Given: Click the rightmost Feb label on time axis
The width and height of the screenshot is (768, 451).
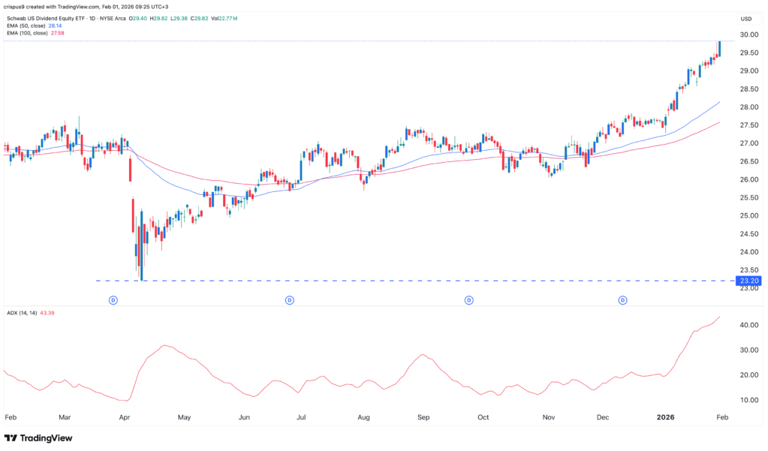Looking at the screenshot, I should coord(722,417).
